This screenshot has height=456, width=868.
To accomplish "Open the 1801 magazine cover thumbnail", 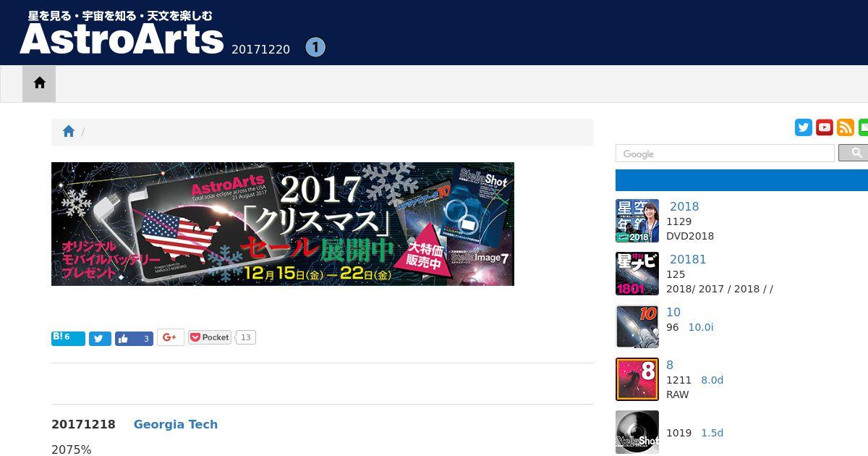I will tap(637, 274).
